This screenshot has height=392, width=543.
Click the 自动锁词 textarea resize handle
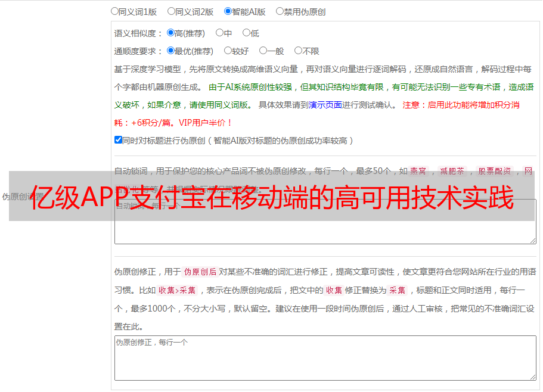point(532,239)
